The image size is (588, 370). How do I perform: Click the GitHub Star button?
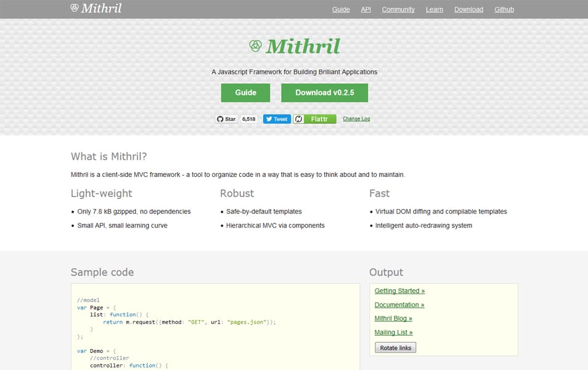point(226,119)
